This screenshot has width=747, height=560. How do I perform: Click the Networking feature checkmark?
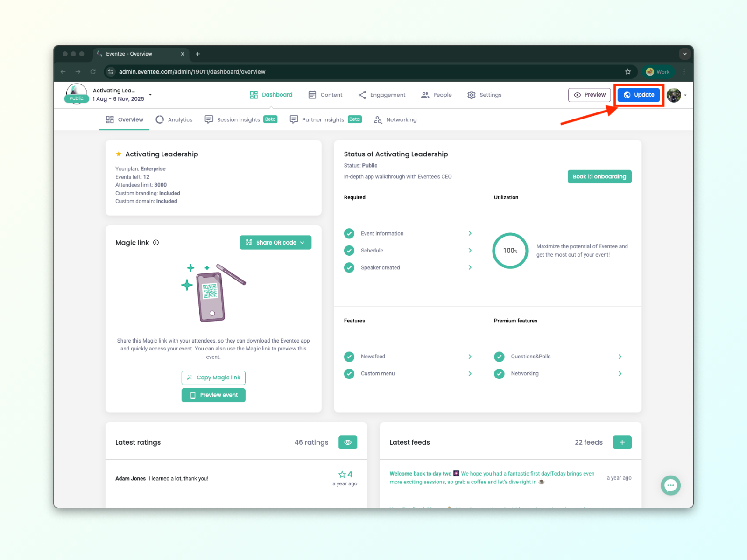tap(499, 374)
